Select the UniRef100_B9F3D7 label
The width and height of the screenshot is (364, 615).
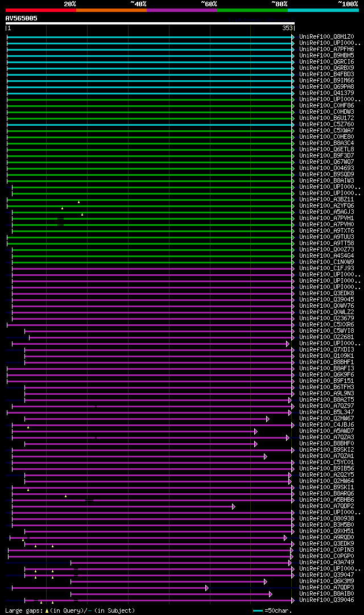pos(326,156)
